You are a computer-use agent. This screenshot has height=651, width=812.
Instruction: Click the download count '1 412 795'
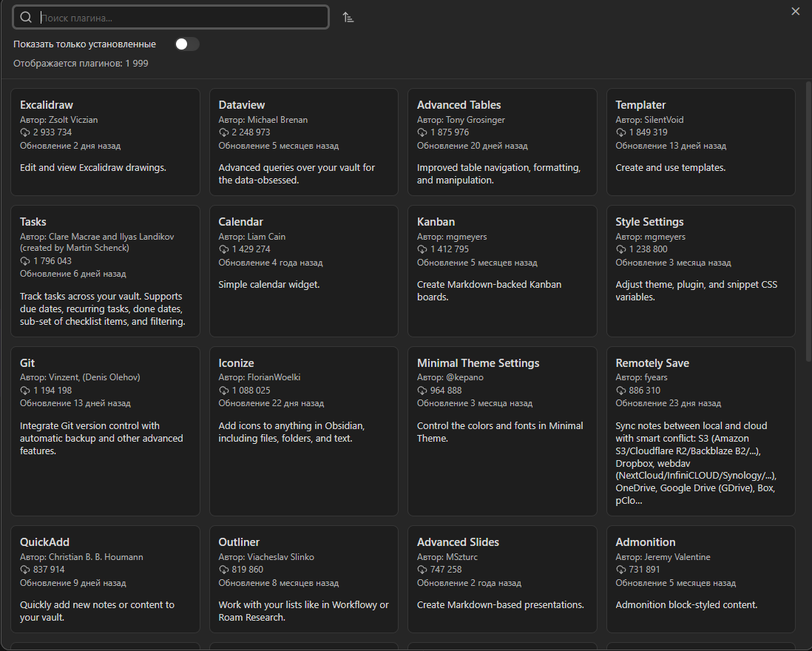[450, 249]
